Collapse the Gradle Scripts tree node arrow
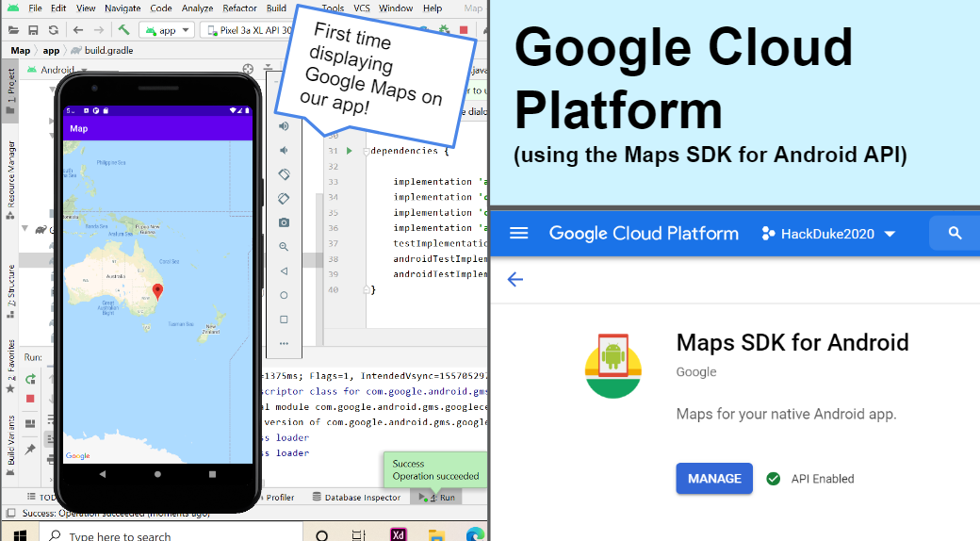The image size is (980, 541). [x=25, y=229]
